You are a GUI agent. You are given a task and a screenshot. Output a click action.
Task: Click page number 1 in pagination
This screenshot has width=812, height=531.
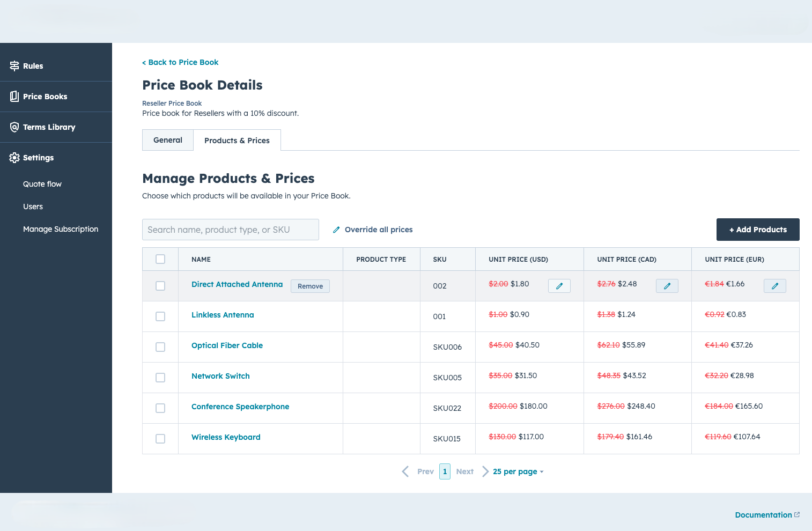point(445,471)
